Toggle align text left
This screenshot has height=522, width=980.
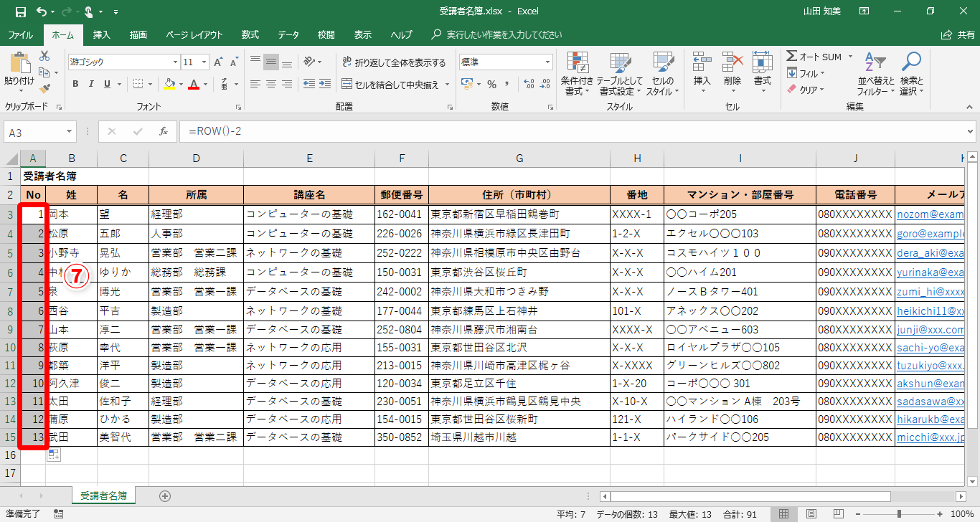[x=254, y=84]
